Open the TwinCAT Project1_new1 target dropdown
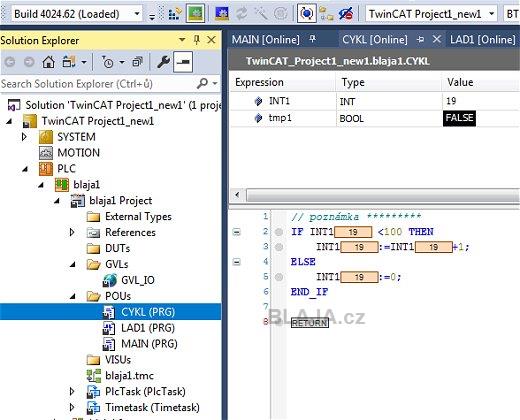The image size is (520, 420). point(491,14)
